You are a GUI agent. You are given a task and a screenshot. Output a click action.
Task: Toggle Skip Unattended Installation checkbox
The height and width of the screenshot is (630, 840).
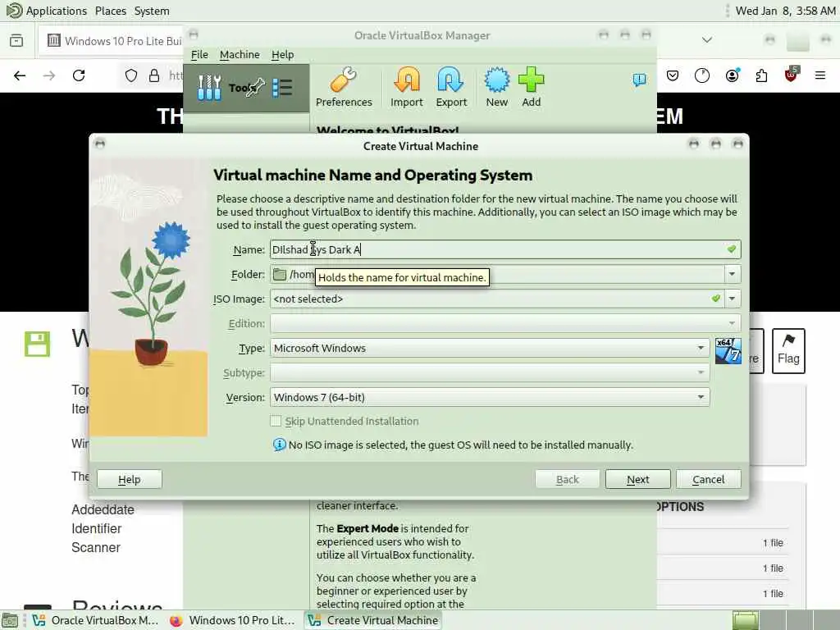pyautogui.click(x=276, y=421)
